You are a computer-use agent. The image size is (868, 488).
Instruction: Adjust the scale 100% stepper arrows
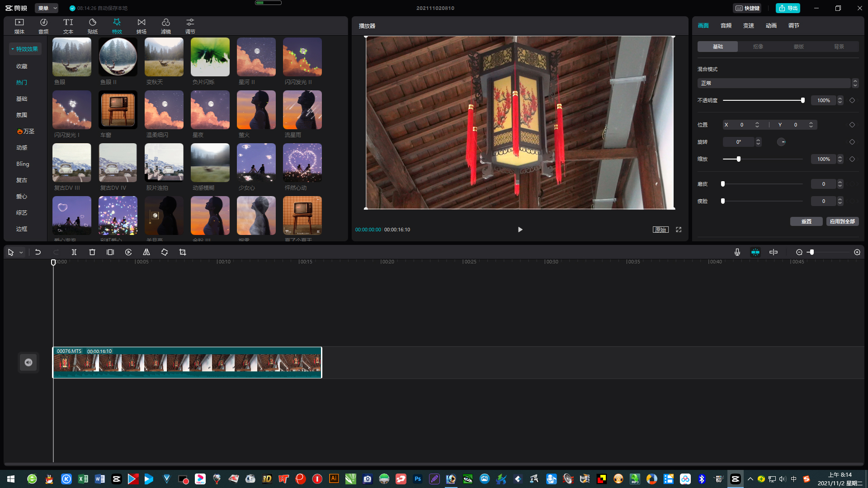(x=840, y=159)
